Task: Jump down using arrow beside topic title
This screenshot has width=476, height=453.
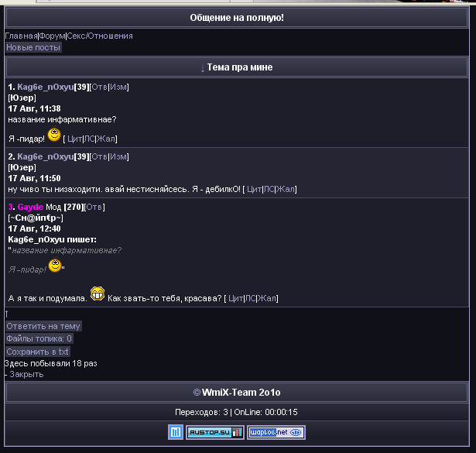Action: click(x=203, y=68)
